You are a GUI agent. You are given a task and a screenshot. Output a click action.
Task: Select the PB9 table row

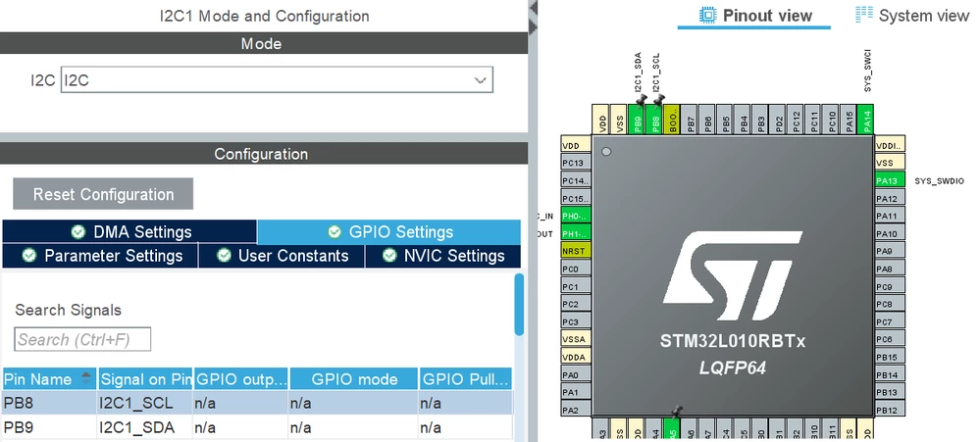coord(257,427)
